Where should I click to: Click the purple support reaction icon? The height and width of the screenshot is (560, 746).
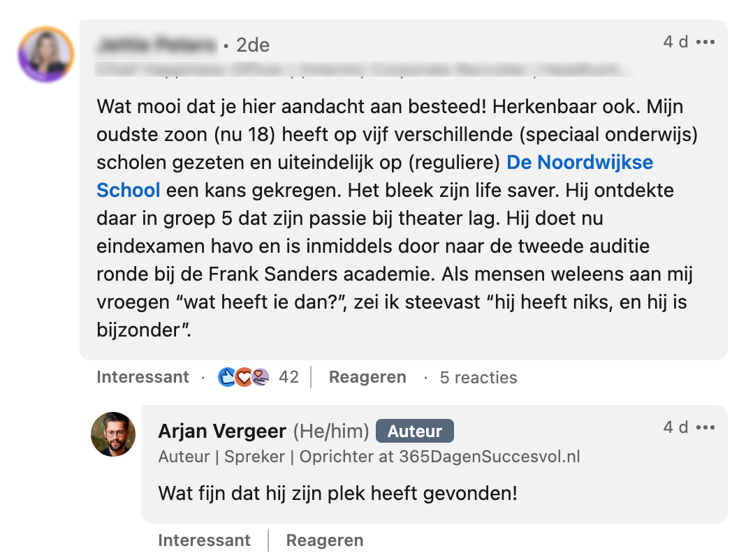coord(260,377)
